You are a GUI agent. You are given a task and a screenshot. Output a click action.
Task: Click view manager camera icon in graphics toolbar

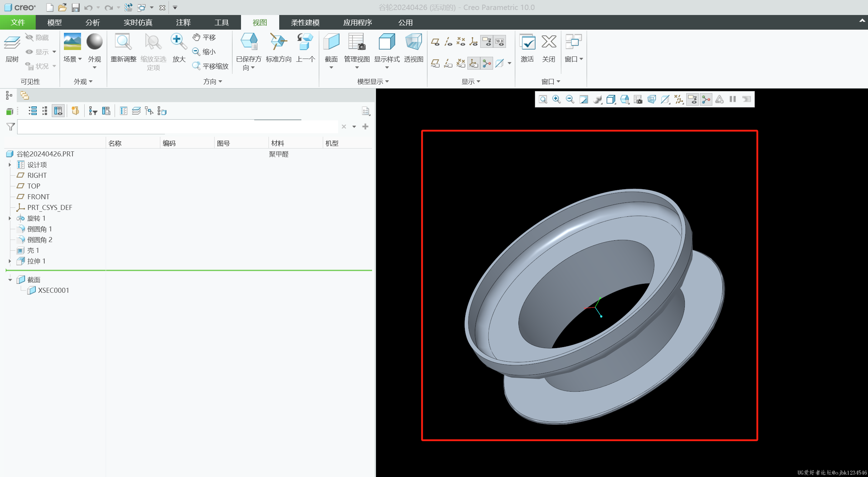638,99
